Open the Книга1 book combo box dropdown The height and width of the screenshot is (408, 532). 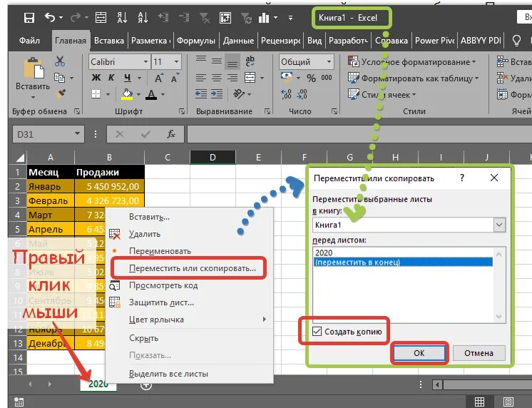point(499,225)
